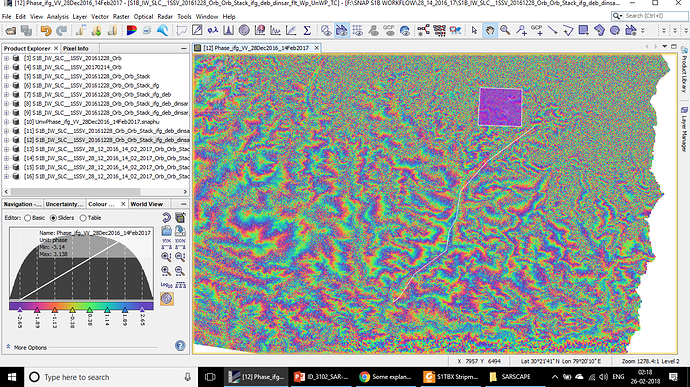Select the Basic editor radio button

coord(28,218)
